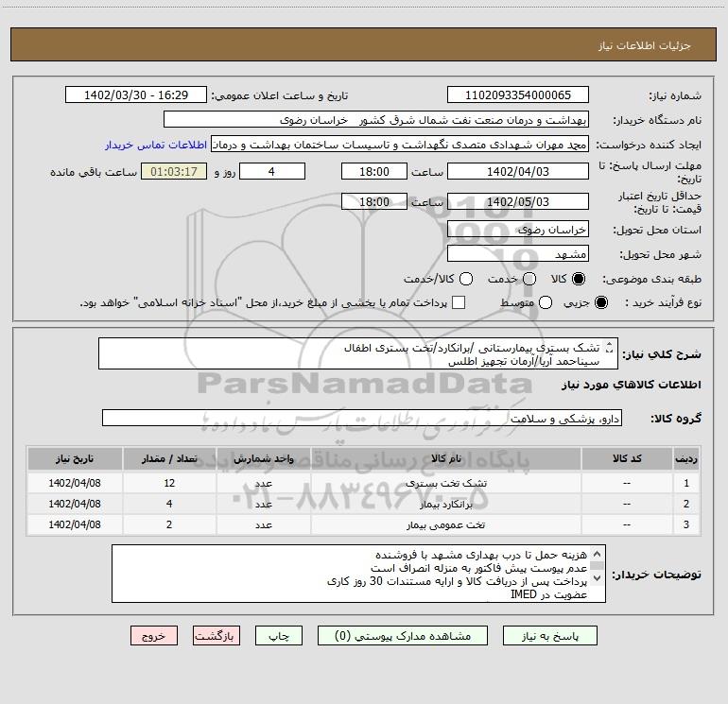Click the نام کالا column header
The image size is (728, 704).
click(445, 458)
